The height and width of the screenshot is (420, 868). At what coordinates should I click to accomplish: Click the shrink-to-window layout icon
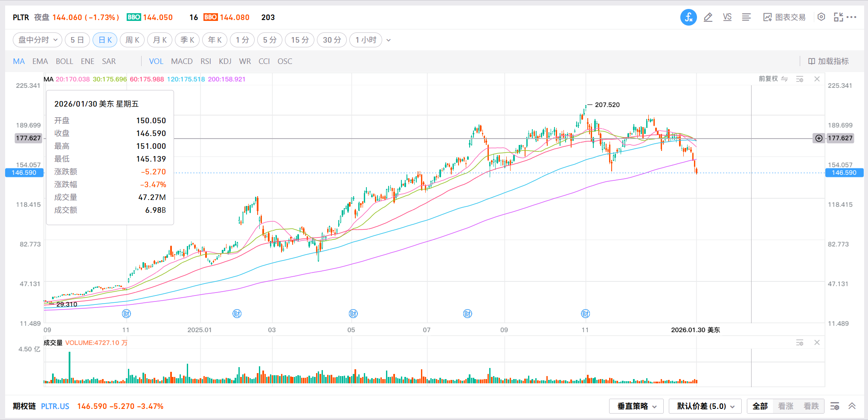[x=838, y=17]
